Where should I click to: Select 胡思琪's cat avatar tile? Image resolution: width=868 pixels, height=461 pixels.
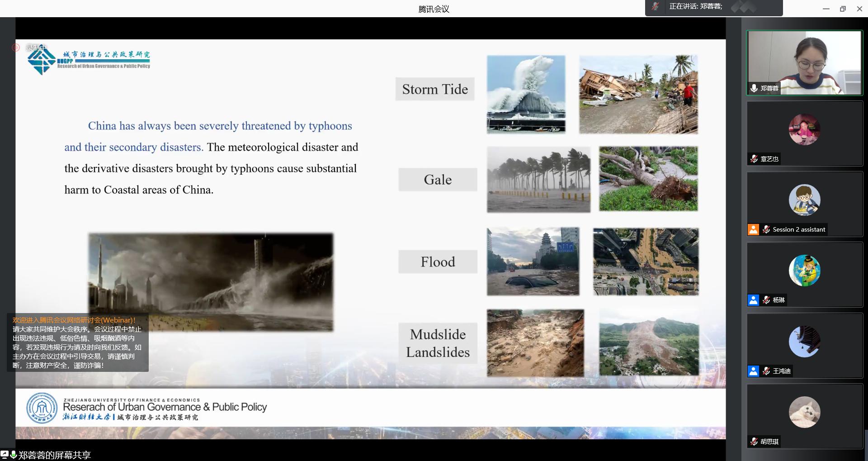pyautogui.click(x=804, y=412)
